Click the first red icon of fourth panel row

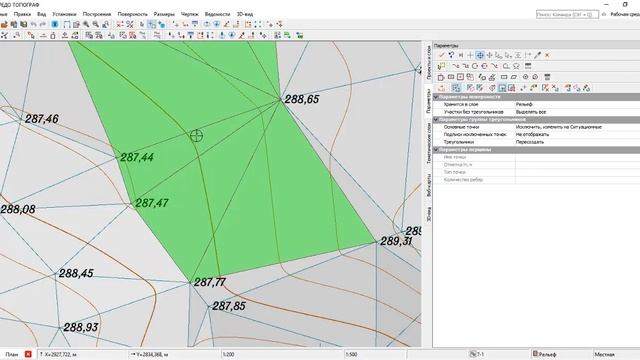[441, 88]
